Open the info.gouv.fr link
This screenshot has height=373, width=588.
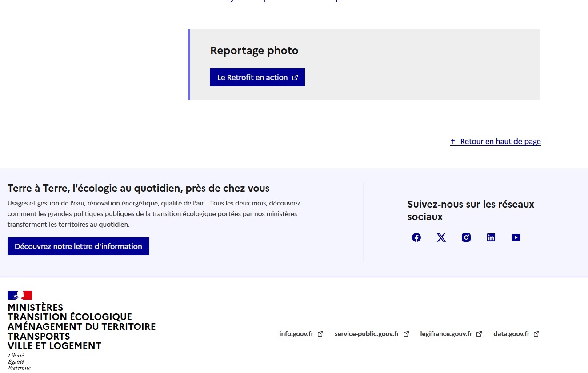coord(301,334)
